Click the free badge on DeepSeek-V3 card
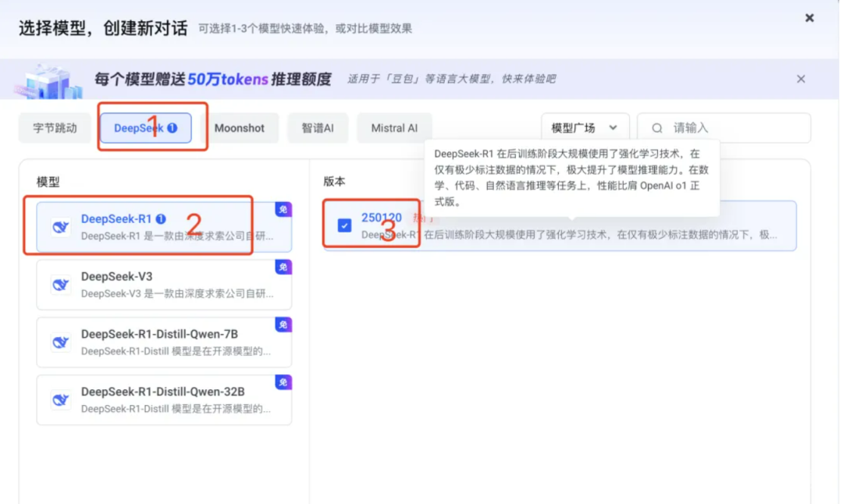 tap(283, 267)
